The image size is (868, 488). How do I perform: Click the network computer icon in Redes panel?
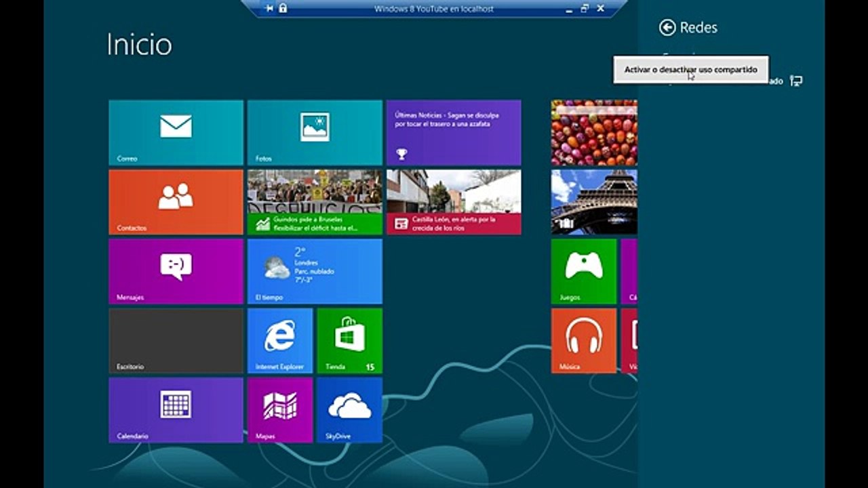click(x=797, y=81)
